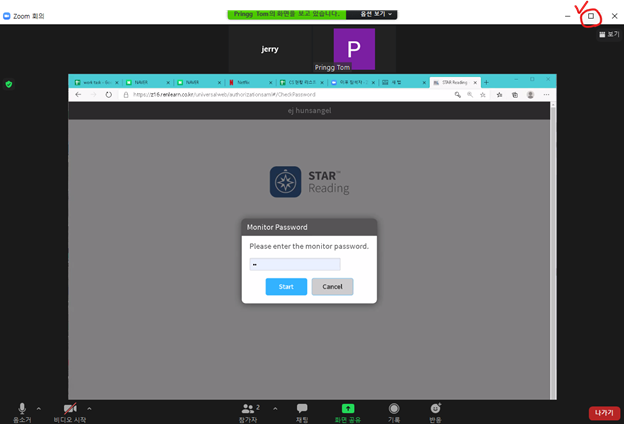Select Pringg Tom's participant tile

point(354,49)
